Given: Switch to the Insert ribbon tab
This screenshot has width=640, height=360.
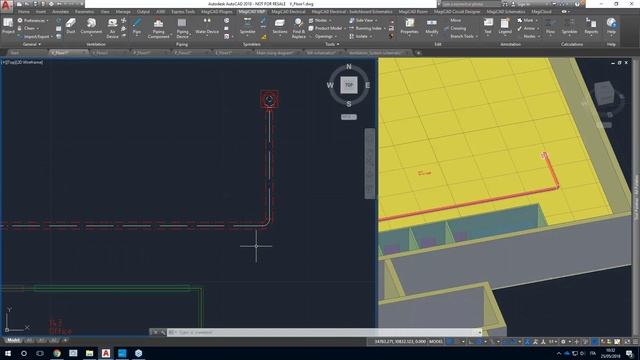Looking at the screenshot, I should pos(41,11).
